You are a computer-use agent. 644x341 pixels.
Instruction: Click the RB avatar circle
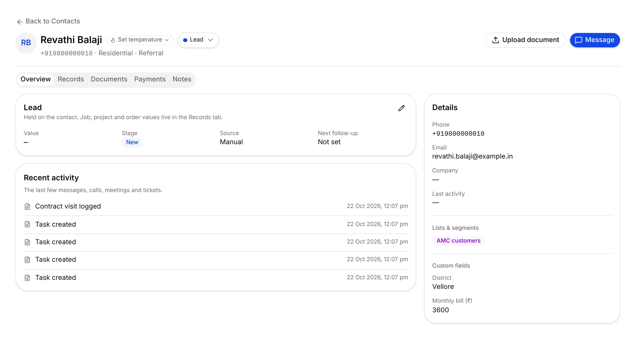[26, 43]
